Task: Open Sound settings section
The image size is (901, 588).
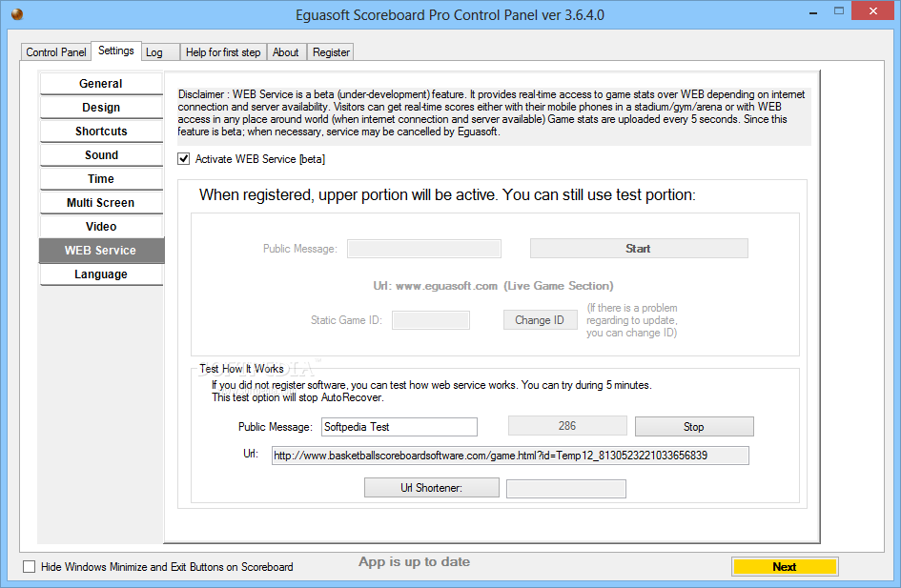Action: [x=101, y=155]
